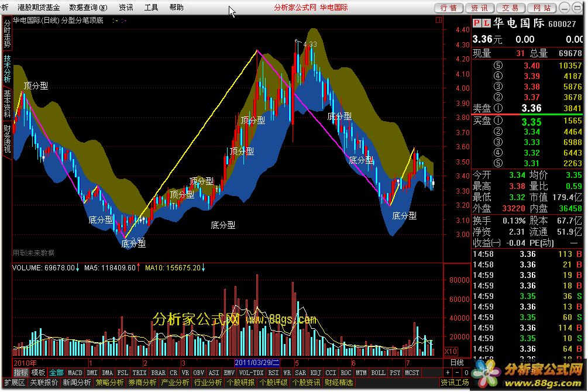
Task: Select the EMV indicator
Action: pyautogui.click(x=229, y=373)
